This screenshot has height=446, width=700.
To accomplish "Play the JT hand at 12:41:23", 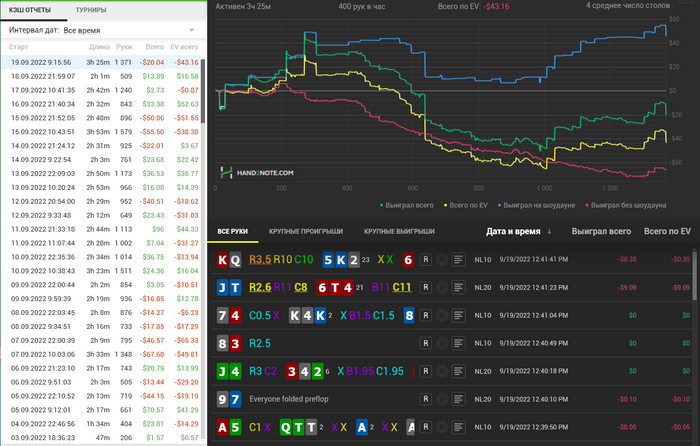I will click(x=442, y=288).
